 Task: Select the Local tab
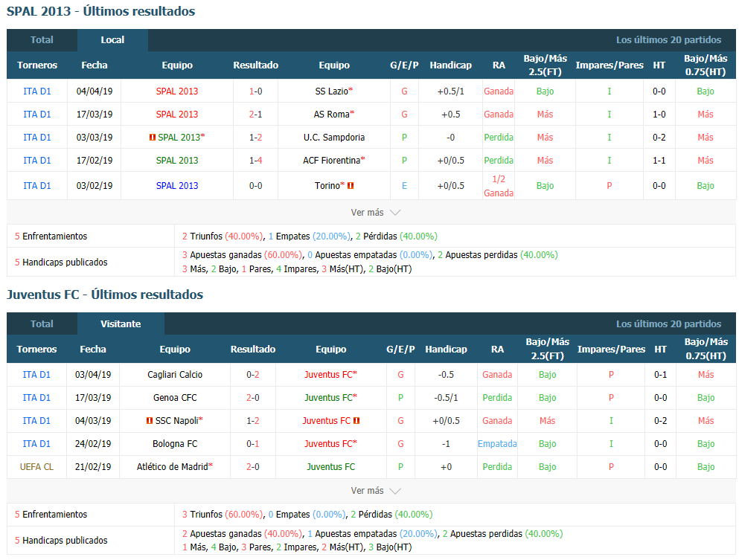[x=112, y=40]
